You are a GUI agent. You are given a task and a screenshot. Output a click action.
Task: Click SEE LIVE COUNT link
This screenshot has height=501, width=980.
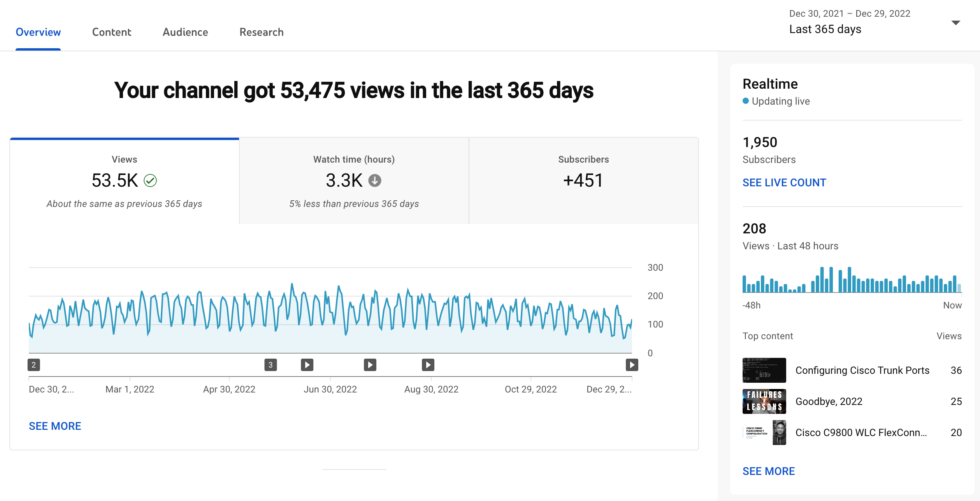pyautogui.click(x=784, y=183)
